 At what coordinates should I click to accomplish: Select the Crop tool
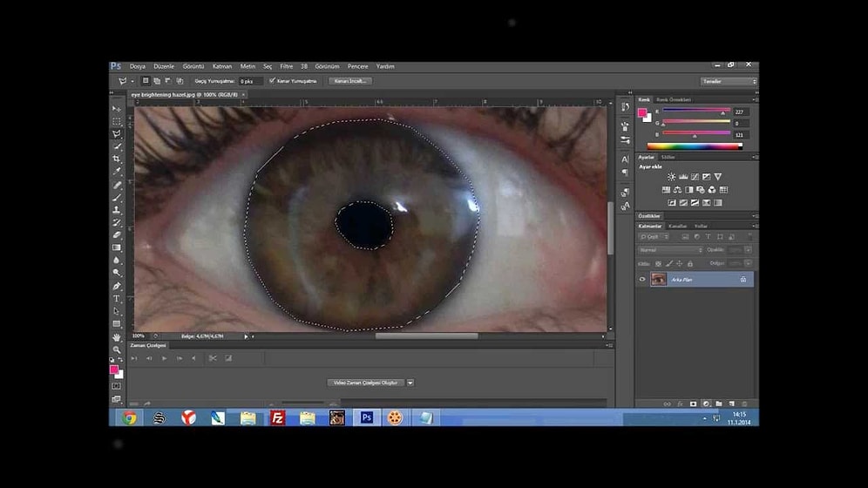(116, 159)
